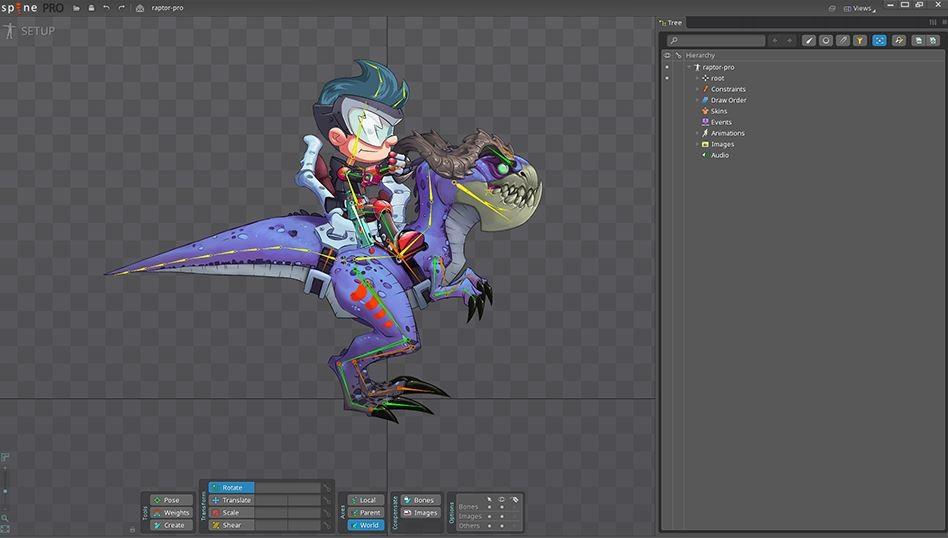Select the Weights tool
The width and height of the screenshot is (948, 538).
(x=171, y=513)
